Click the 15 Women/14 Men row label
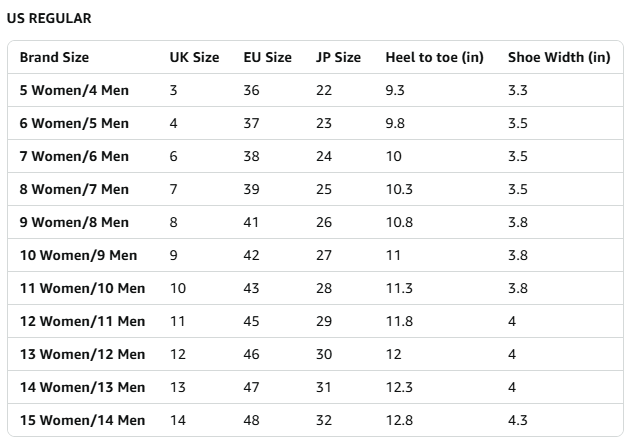 [82, 420]
